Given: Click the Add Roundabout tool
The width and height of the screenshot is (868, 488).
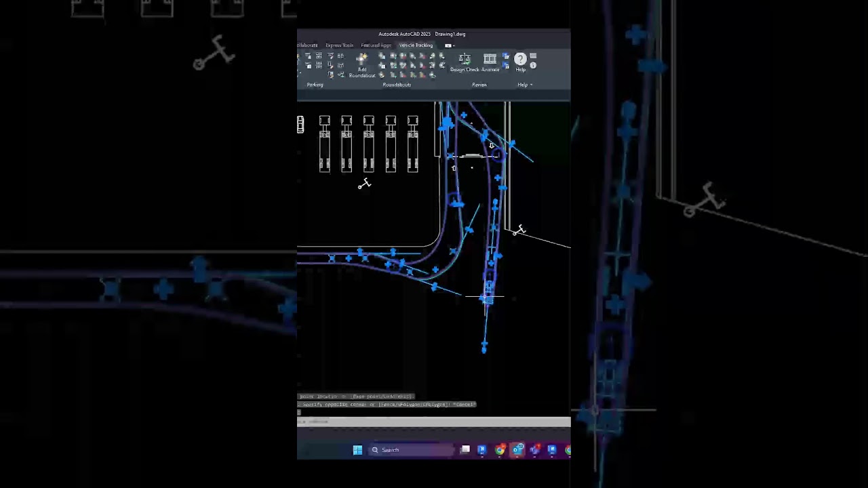Looking at the screenshot, I should [362, 65].
